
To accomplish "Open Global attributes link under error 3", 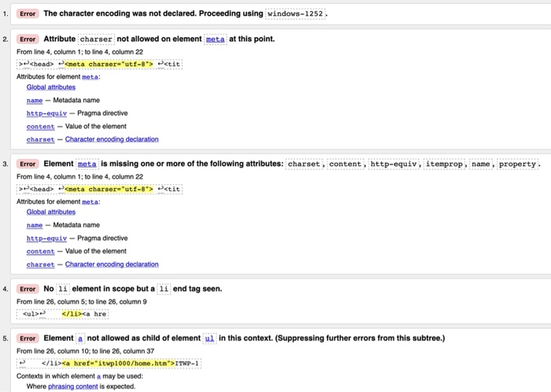I will click(x=51, y=212).
